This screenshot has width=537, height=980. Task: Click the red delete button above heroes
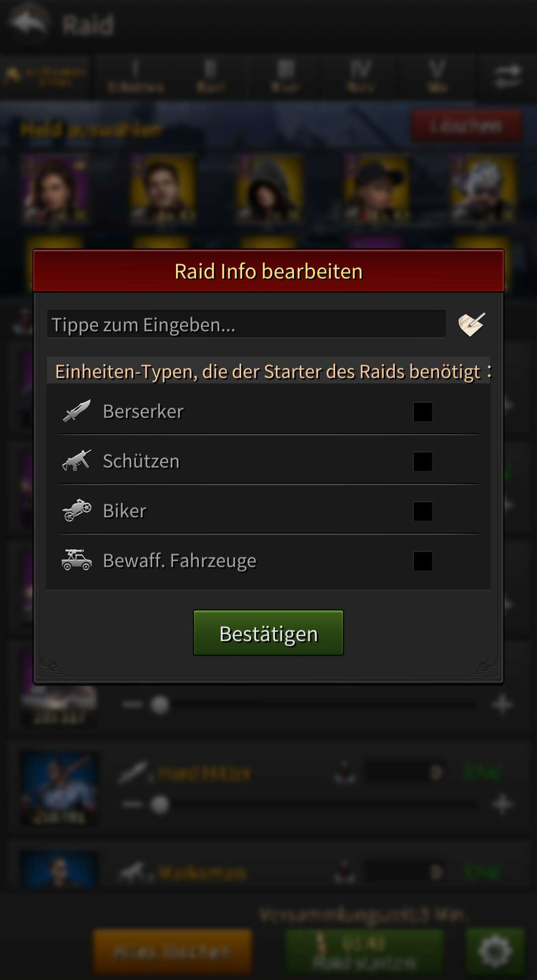click(x=466, y=126)
